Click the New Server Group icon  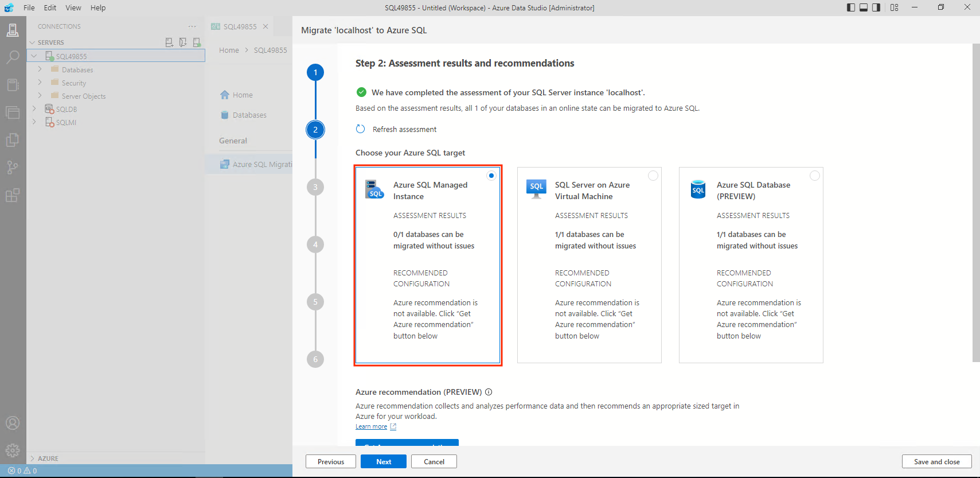[183, 42]
